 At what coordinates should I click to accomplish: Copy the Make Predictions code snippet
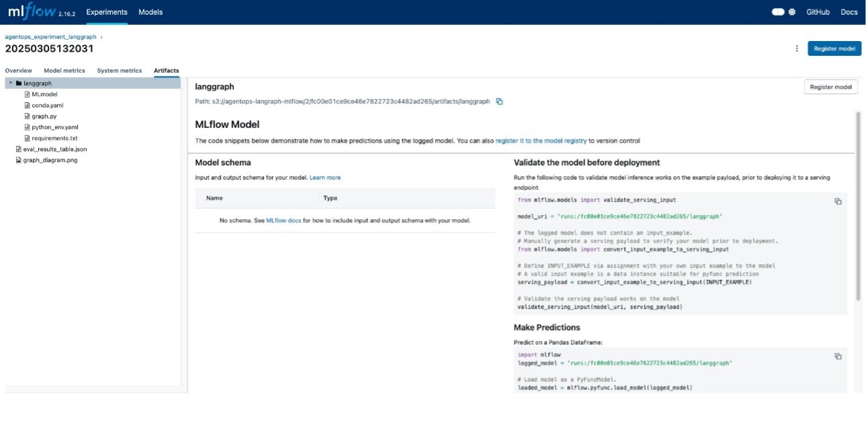pos(838,356)
